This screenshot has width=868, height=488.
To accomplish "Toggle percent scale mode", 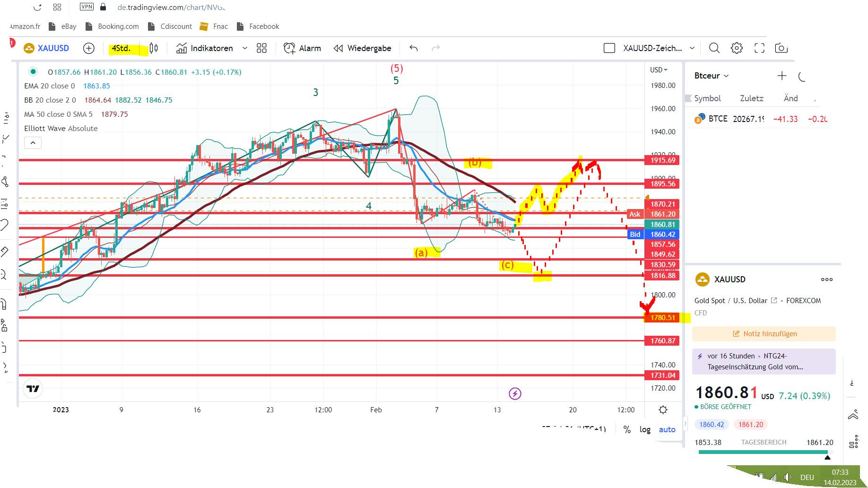I will pyautogui.click(x=627, y=429).
